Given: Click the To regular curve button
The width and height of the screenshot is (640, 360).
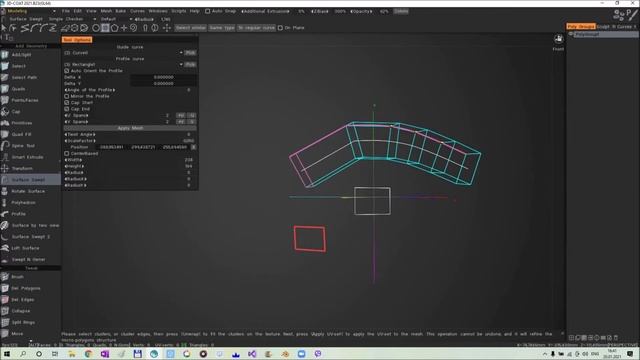Looking at the screenshot, I should coord(256,28).
